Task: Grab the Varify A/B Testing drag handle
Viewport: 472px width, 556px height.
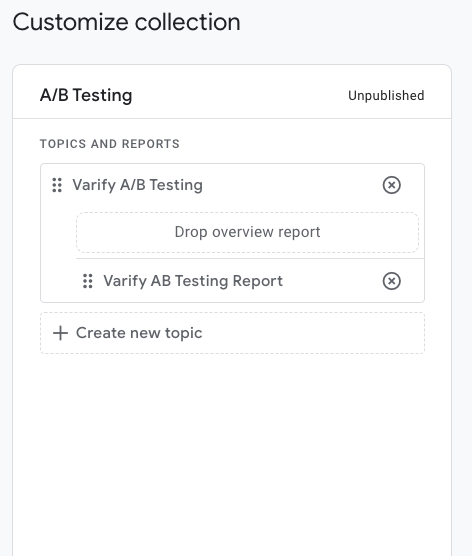Action: [57, 185]
